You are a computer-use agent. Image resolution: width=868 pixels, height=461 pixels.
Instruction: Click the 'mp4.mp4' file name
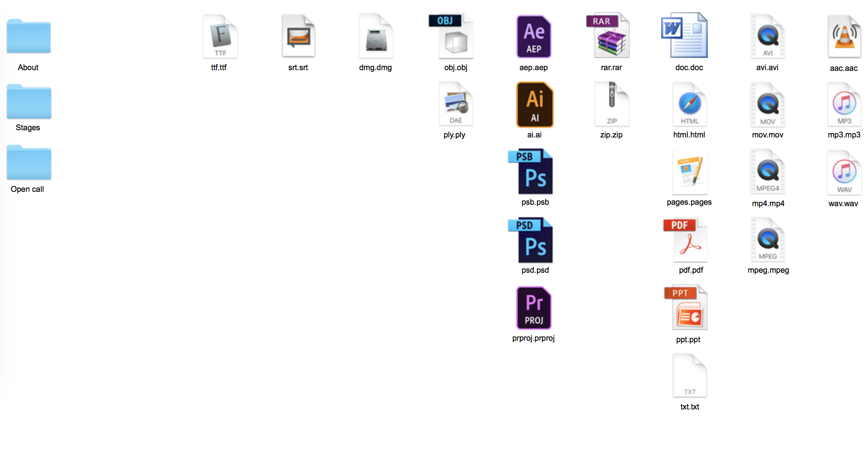pyautogui.click(x=768, y=203)
